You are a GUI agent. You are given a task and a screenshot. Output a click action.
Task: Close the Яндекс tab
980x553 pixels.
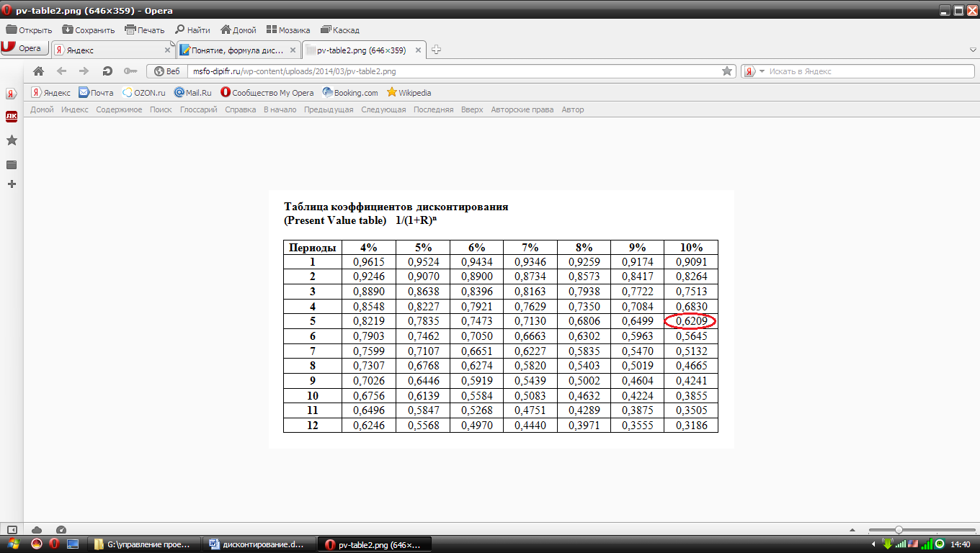[167, 50]
